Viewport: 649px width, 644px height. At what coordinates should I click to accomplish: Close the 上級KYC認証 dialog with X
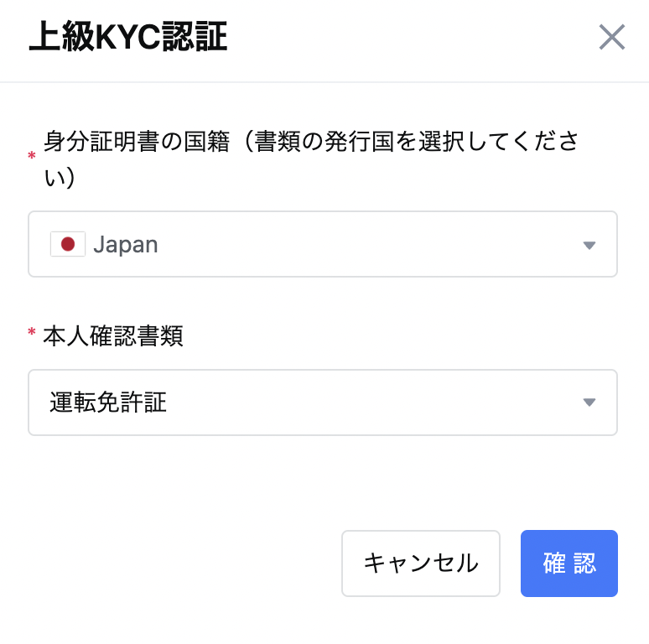click(612, 37)
